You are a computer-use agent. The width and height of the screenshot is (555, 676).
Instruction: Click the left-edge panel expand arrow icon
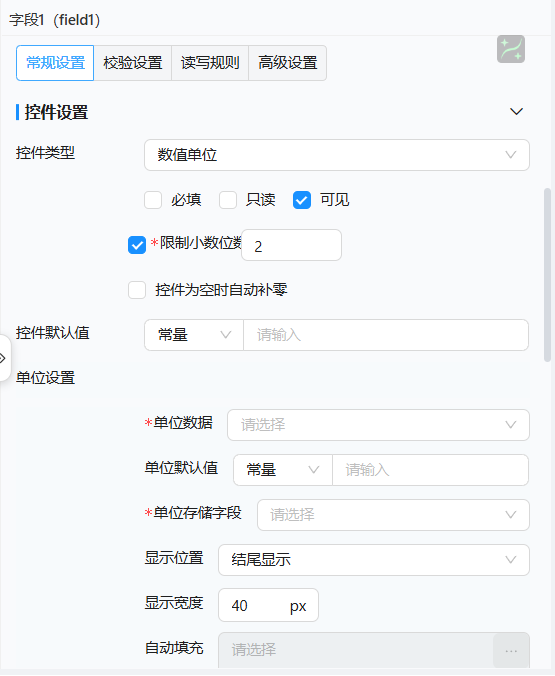[x=3, y=358]
